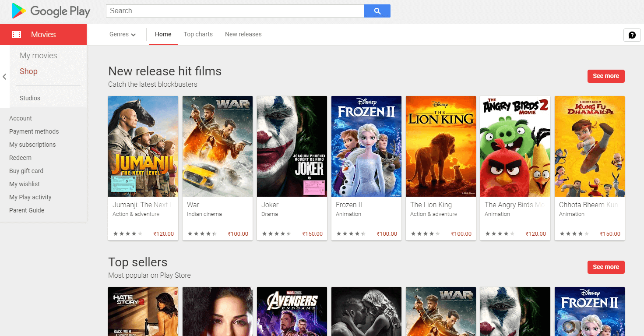The width and height of the screenshot is (644, 336).
Task: Open the Frozen II movie poster
Action: 366,146
